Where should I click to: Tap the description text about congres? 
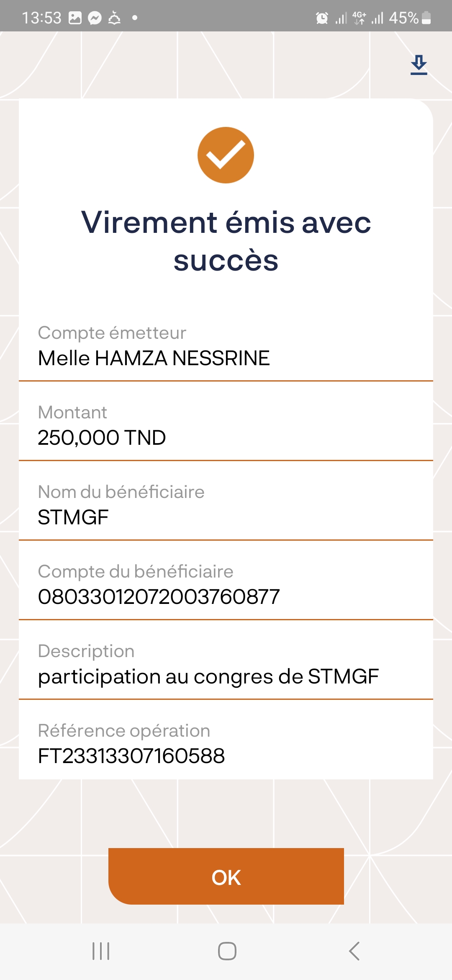point(208,677)
